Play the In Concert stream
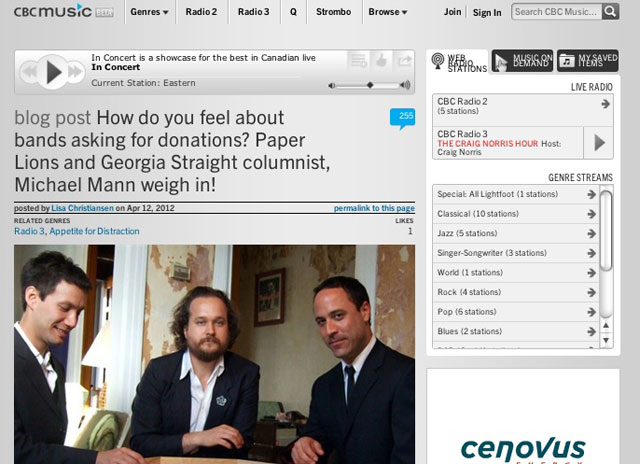Screen dimensions: 640x464 pyautogui.click(x=53, y=72)
